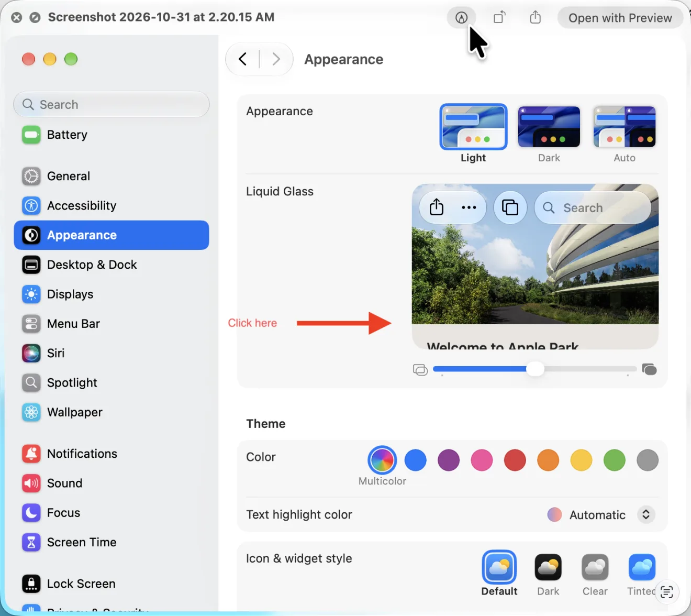Go back with the left chevron button
The height and width of the screenshot is (616, 691).
point(242,59)
